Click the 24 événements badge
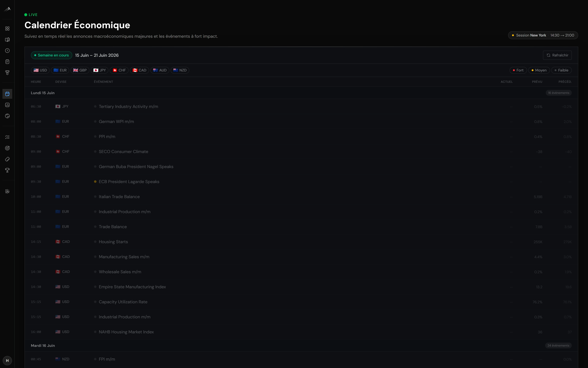Screen dimensions: 588x368 [558, 345]
